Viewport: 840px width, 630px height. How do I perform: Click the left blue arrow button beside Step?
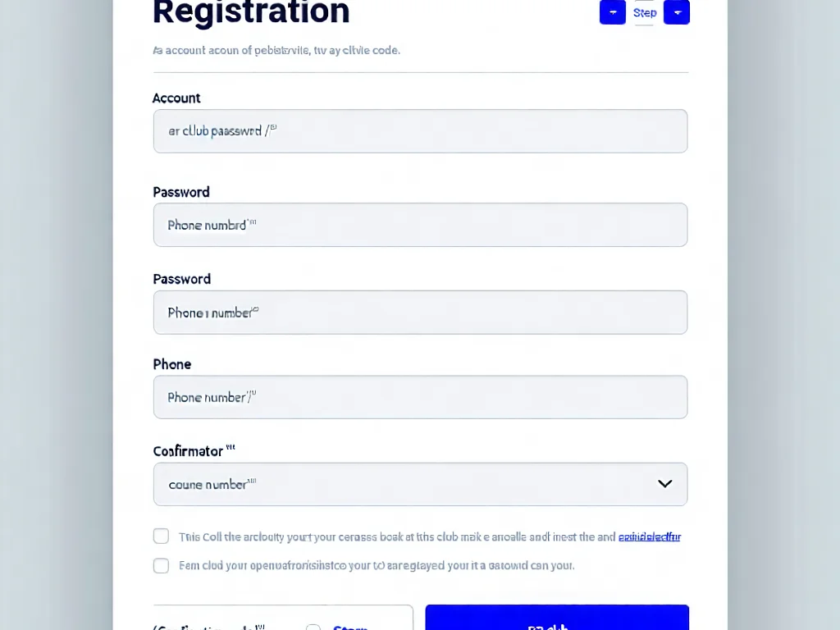pyautogui.click(x=612, y=12)
